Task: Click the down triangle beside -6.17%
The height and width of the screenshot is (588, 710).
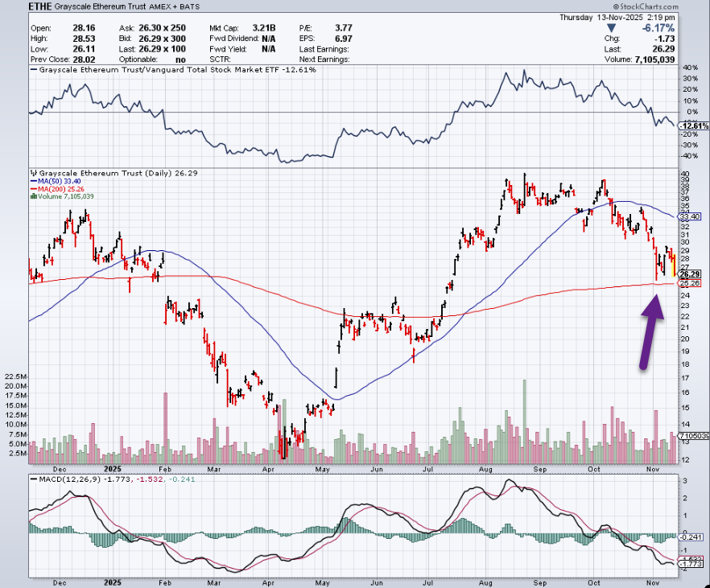Action: point(610,27)
